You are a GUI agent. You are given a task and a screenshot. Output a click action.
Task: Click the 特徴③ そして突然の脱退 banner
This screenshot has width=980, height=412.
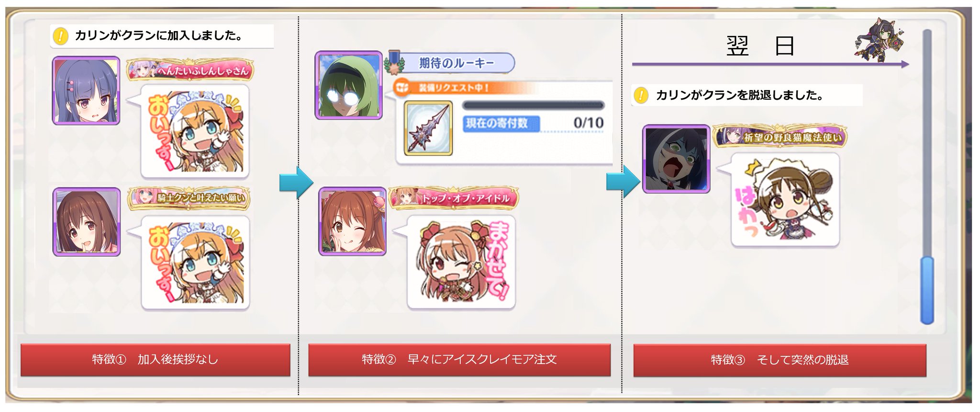pyautogui.click(x=780, y=360)
